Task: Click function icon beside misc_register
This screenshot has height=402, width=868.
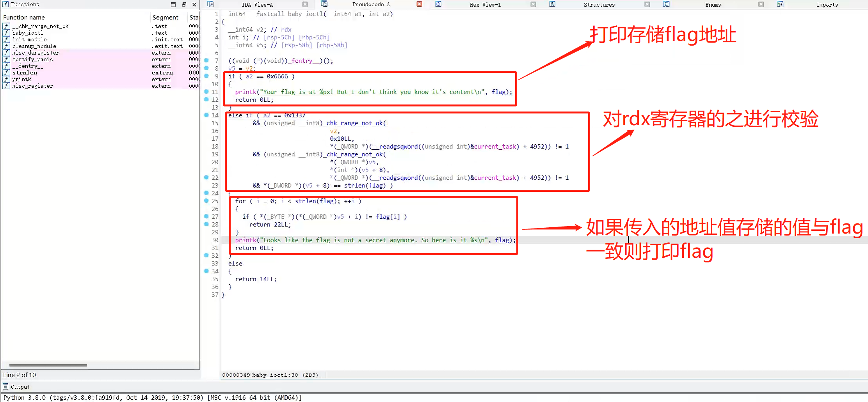Action: point(6,86)
